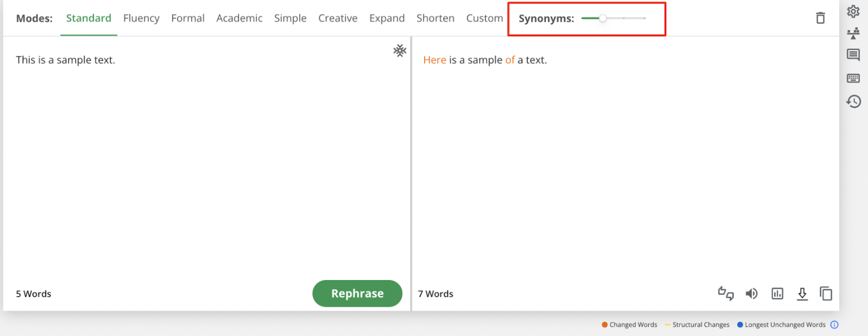Delete text with the trash icon

click(x=820, y=18)
